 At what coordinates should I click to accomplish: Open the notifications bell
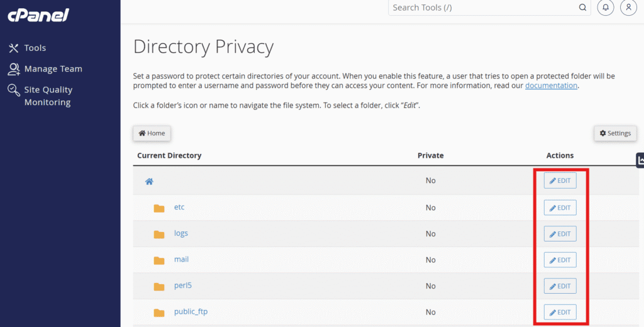(x=606, y=8)
